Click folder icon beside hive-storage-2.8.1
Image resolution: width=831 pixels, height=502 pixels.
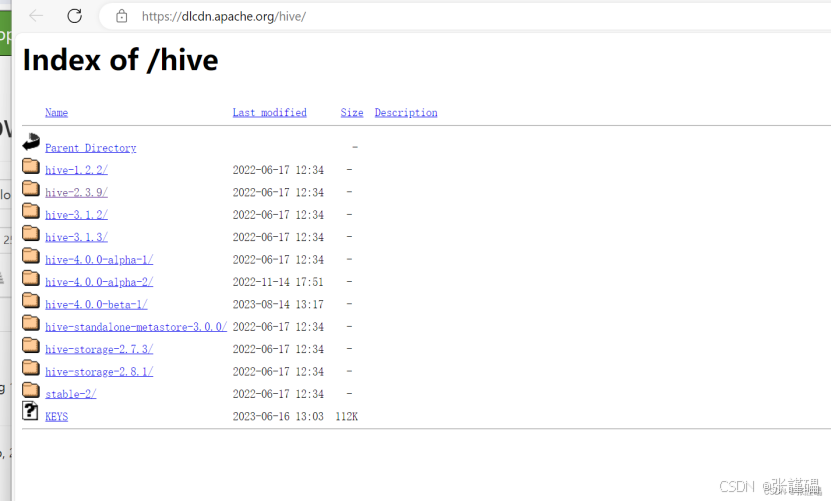pos(31,367)
